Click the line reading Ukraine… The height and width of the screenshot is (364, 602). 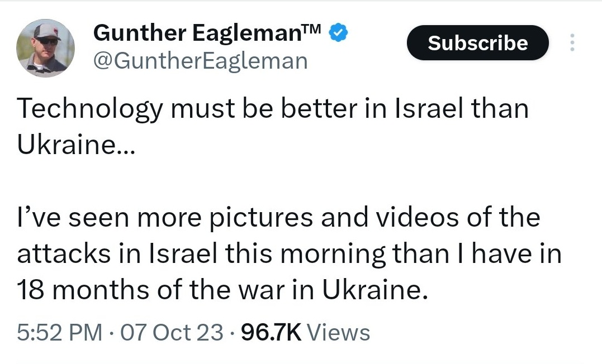(x=76, y=145)
